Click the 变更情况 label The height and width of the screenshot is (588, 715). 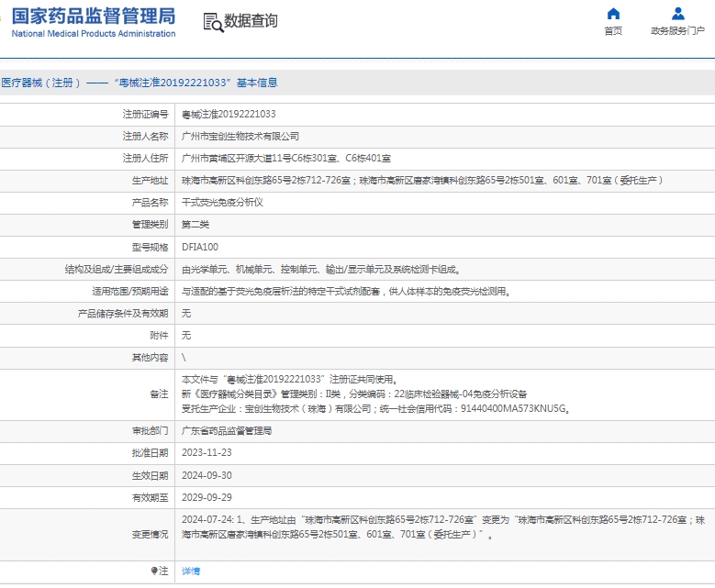(x=150, y=534)
